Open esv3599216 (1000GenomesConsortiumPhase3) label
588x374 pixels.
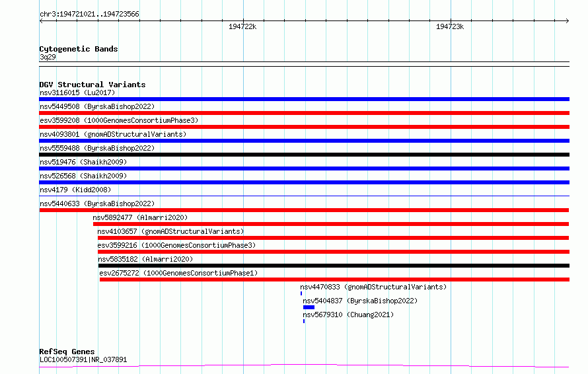(176, 245)
